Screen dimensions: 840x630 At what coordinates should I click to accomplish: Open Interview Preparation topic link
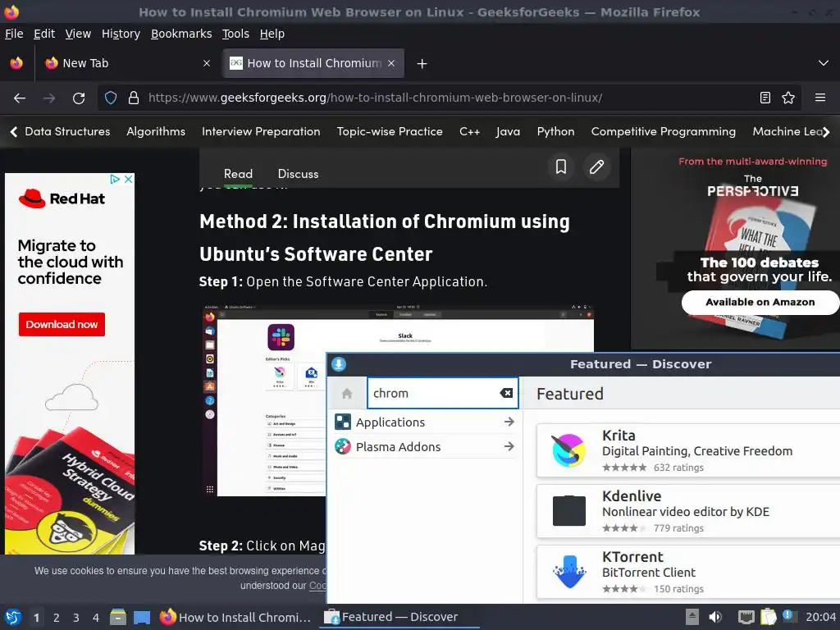(x=261, y=132)
